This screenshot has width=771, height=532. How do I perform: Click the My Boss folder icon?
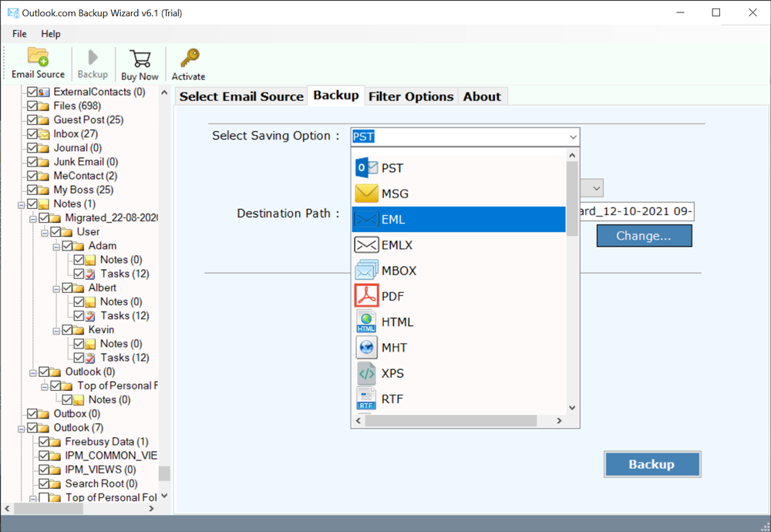click(44, 190)
